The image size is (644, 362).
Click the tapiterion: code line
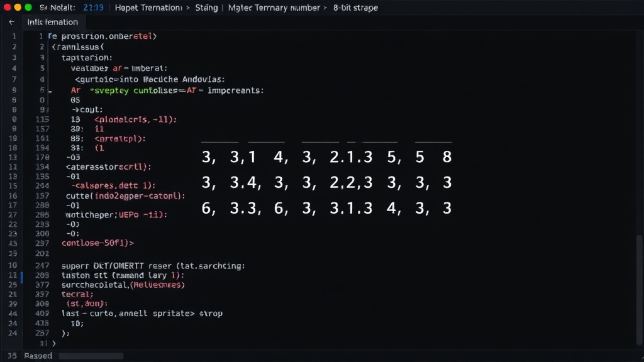click(x=87, y=57)
